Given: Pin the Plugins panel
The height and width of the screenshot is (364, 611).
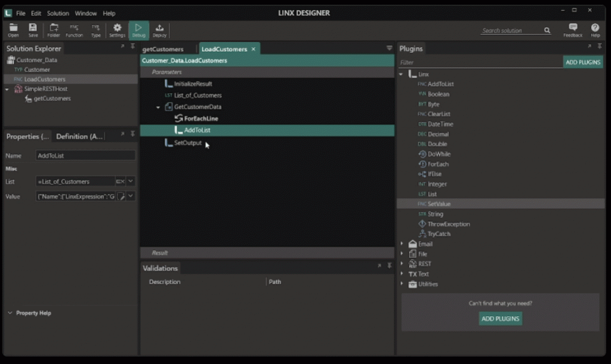Looking at the screenshot, I should coord(600,46).
